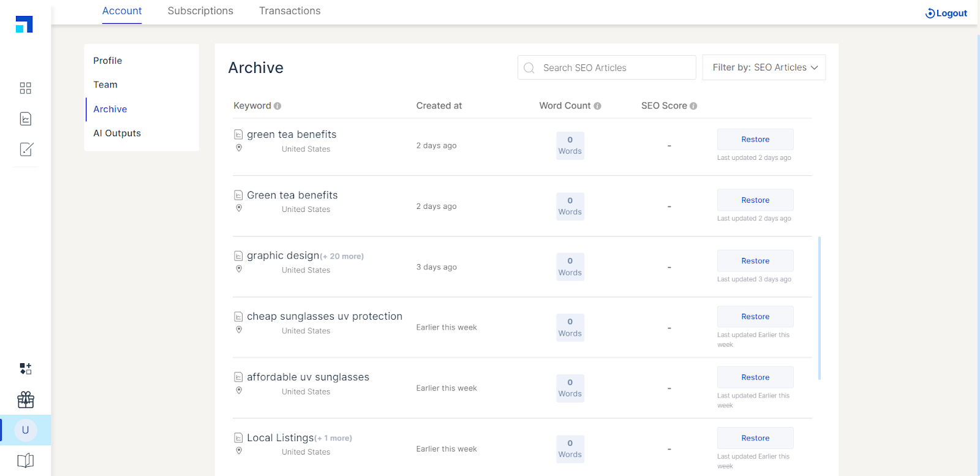Restore the cheap sunglasses uv protection article
The width and height of the screenshot is (980, 476).
click(755, 317)
